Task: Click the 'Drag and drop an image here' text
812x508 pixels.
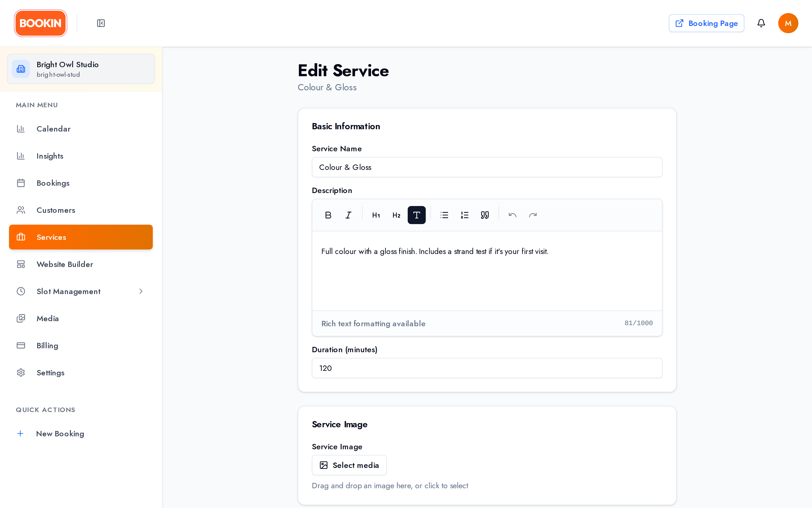Action: (390, 485)
